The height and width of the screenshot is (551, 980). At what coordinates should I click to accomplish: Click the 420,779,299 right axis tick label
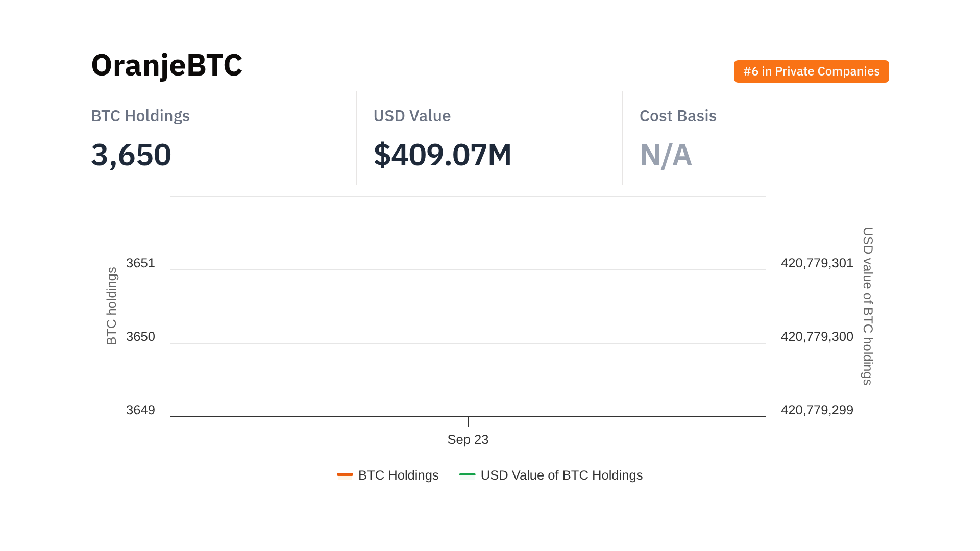[x=817, y=410]
